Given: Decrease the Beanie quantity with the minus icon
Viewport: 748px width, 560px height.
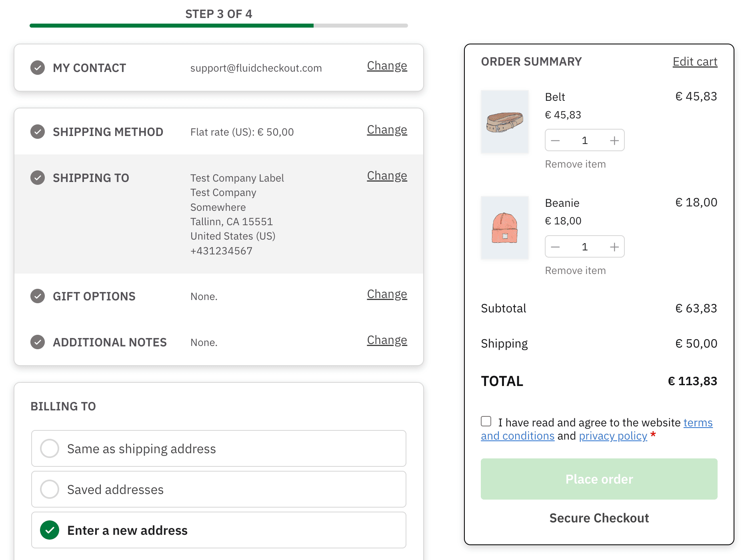Looking at the screenshot, I should [555, 246].
